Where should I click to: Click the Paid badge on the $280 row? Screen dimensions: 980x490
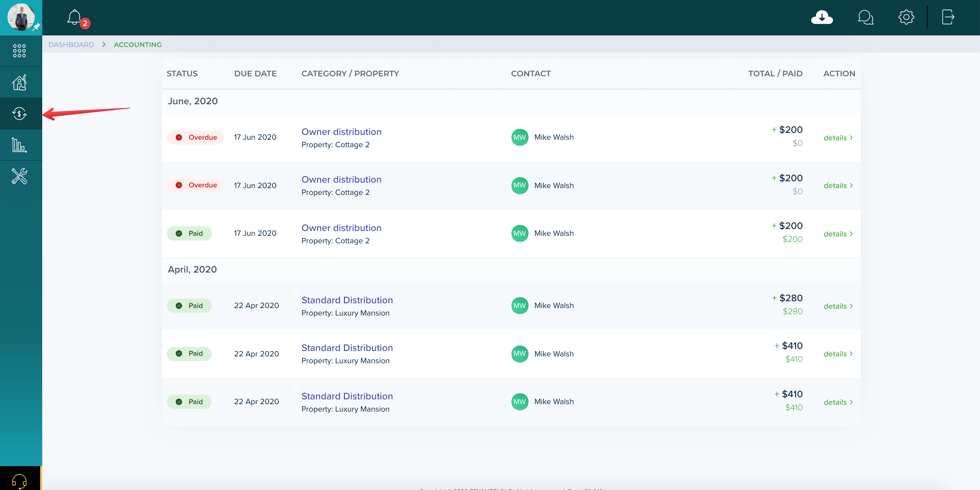coord(189,306)
